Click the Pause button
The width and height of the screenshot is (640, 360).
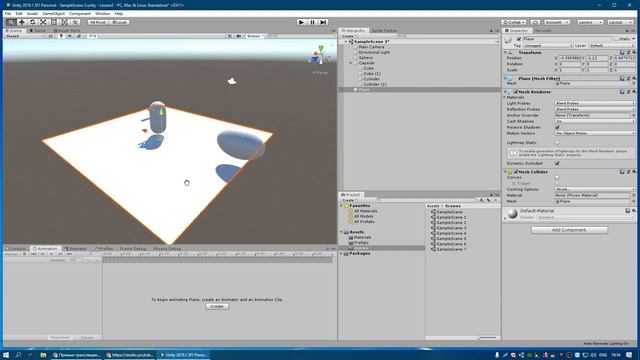click(x=312, y=22)
